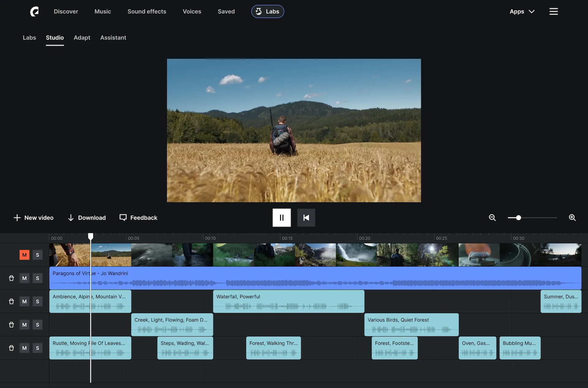
Task: Select the Waterfall, Powerful audio clip
Action: click(x=288, y=301)
